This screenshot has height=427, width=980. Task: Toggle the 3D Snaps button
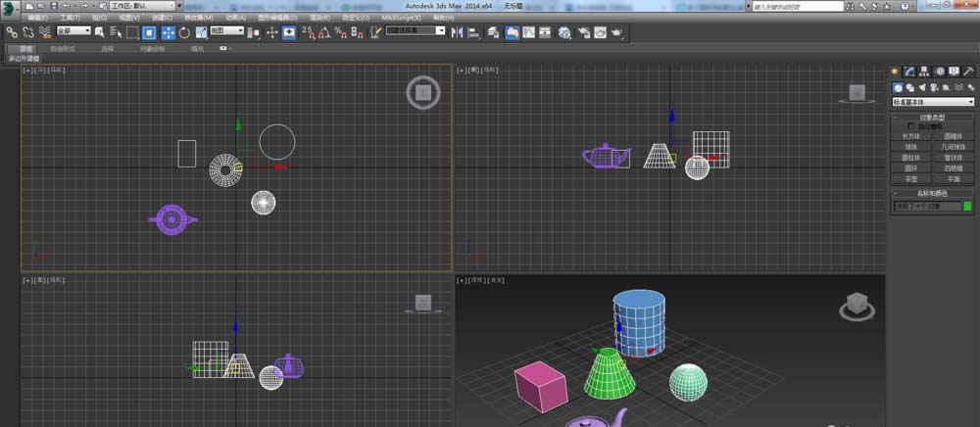[307, 32]
